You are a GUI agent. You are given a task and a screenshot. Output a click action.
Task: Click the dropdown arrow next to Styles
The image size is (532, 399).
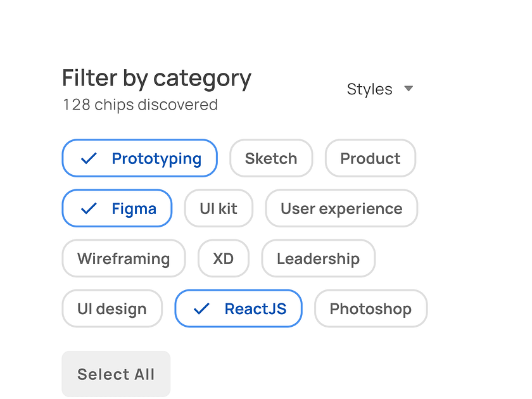[x=408, y=89]
